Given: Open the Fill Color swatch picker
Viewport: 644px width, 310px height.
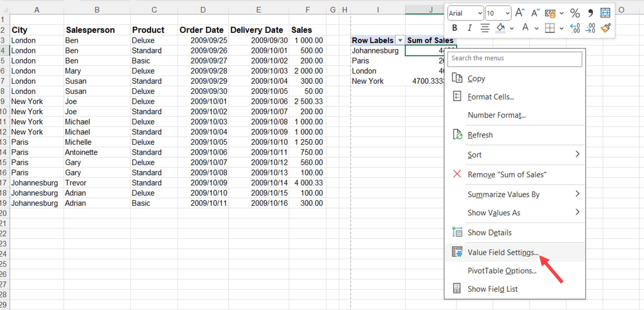Looking at the screenshot, I should [511, 28].
